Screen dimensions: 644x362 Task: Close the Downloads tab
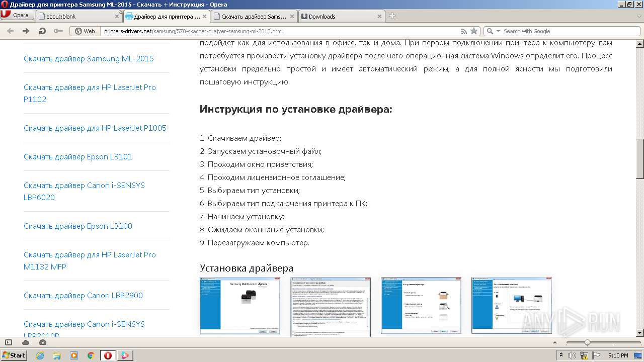(380, 17)
